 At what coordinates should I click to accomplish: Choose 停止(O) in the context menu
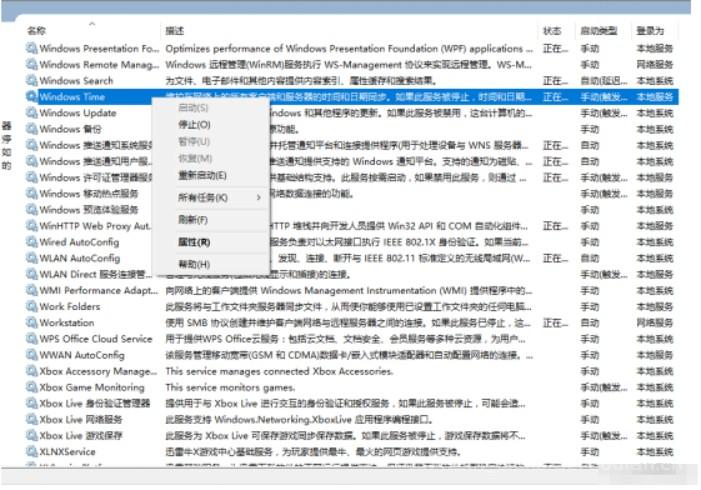194,124
